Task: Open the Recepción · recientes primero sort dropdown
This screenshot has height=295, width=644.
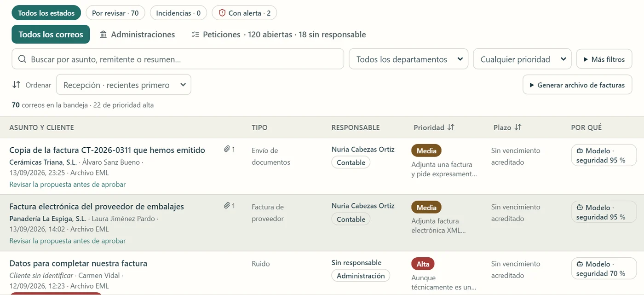Action: pyautogui.click(x=123, y=85)
